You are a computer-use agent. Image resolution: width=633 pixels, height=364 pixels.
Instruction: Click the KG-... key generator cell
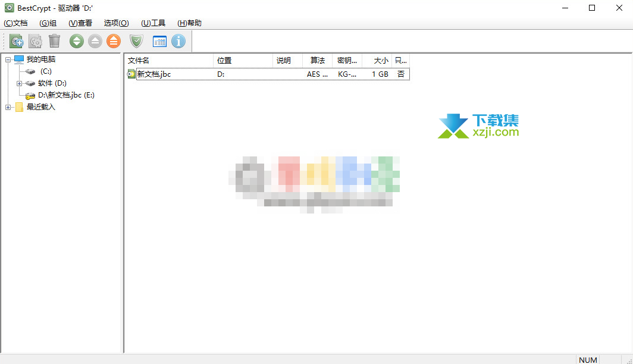[347, 74]
